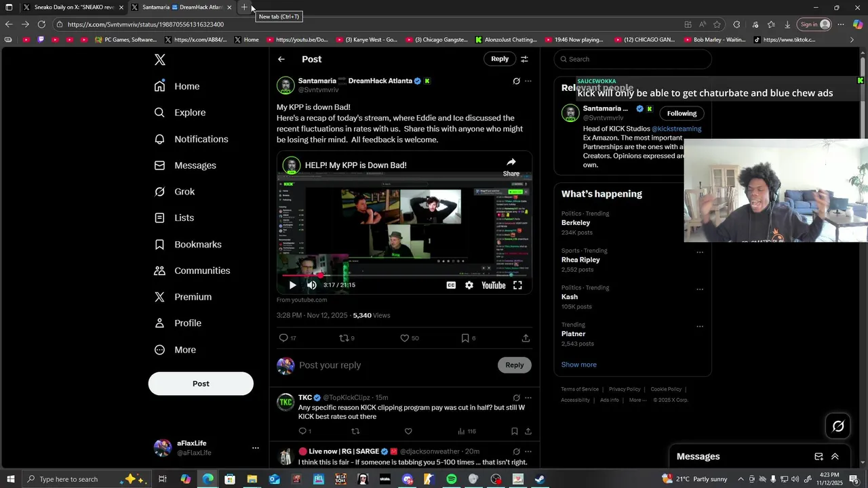This screenshot has height=488, width=868.
Task: Click the browser address bar URL
Action: pyautogui.click(x=146, y=24)
